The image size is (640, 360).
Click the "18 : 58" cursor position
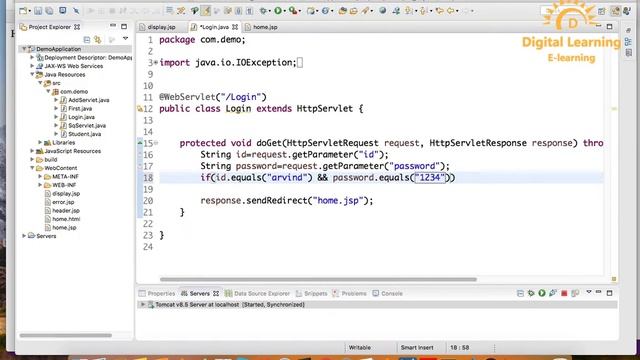point(459,348)
